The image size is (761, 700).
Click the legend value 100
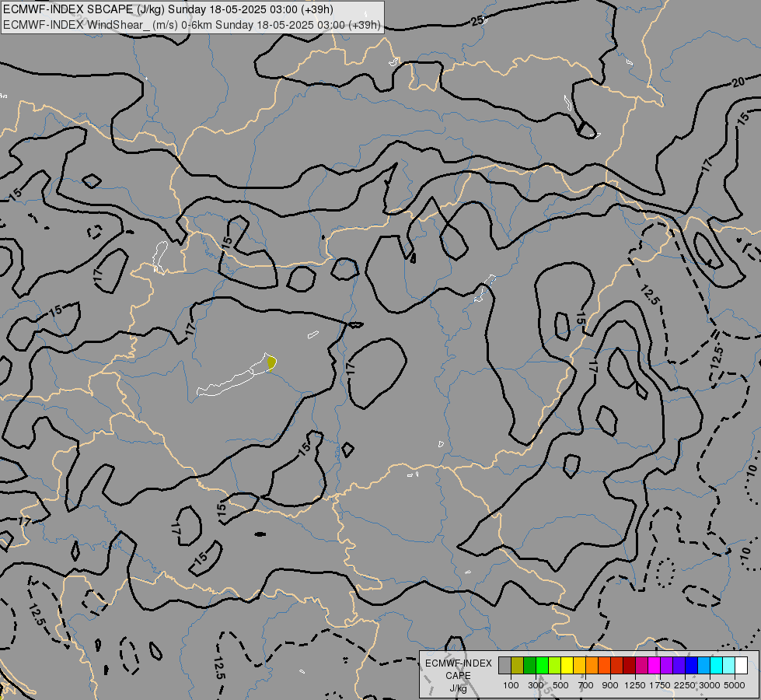coord(511,685)
